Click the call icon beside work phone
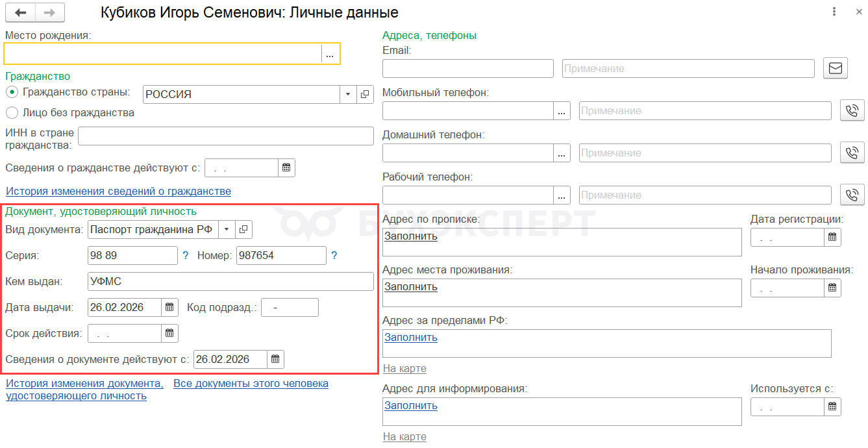The height and width of the screenshot is (448, 868). click(x=852, y=195)
